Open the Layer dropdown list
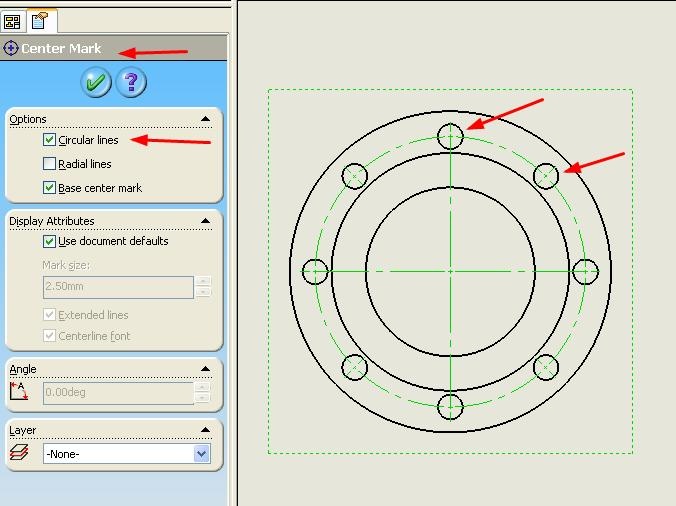The image size is (676, 506). (202, 454)
